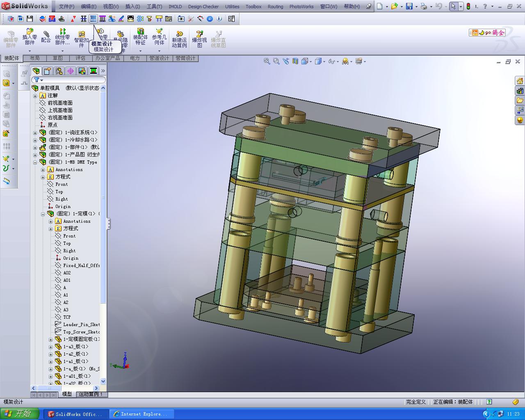Expand the 1-定模固定板<1> part
The width and height of the screenshot is (525, 420).
pos(50,339)
